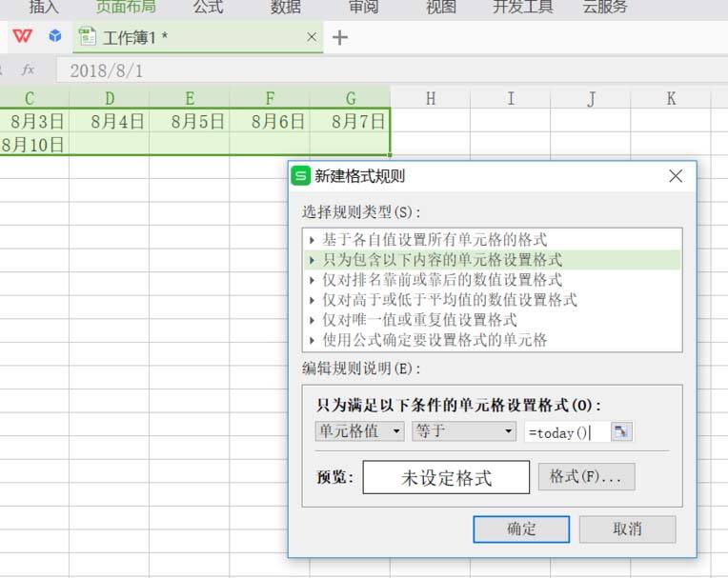Open the 等于 comparison dropdown
Image resolution: width=728 pixels, height=578 pixels.
click(464, 431)
